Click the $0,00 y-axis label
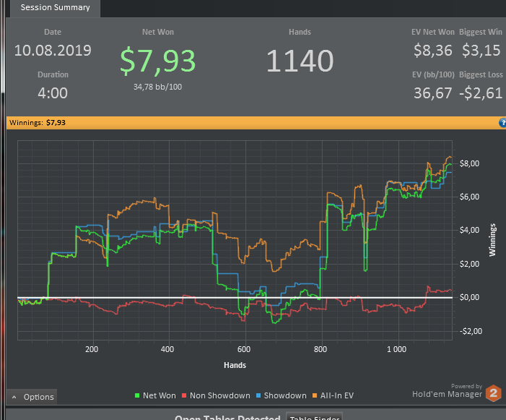This screenshot has height=420, width=506. (x=469, y=297)
